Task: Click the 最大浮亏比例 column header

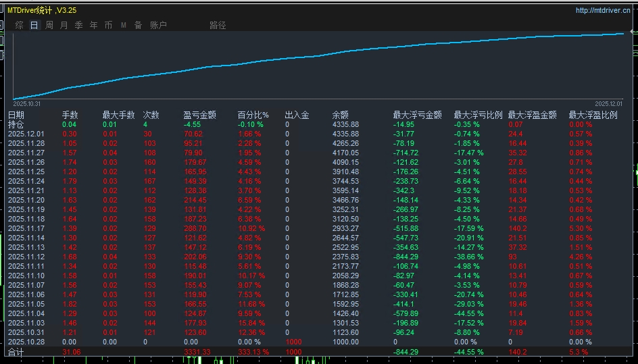Action: pos(478,115)
